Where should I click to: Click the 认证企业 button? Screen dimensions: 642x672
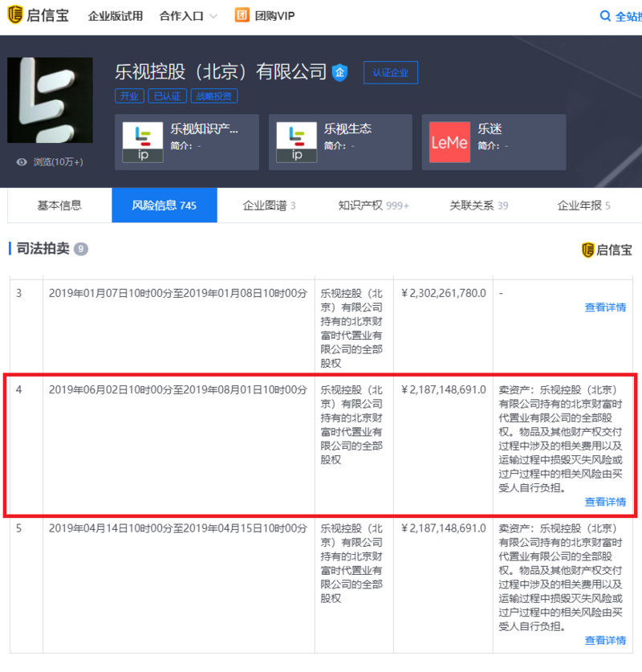(390, 72)
